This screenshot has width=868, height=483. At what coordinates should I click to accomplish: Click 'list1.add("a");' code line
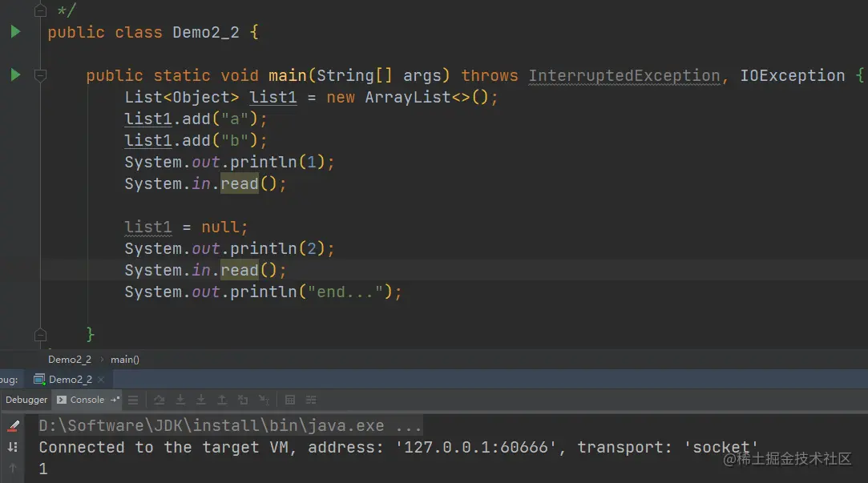click(x=196, y=119)
